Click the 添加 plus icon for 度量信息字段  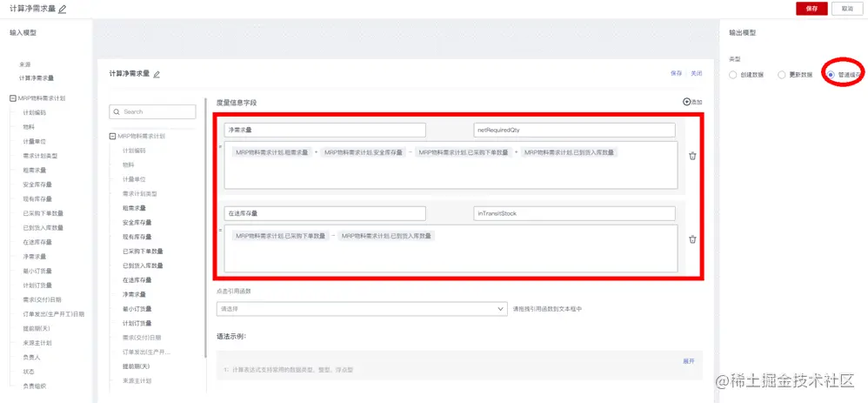[687, 102]
